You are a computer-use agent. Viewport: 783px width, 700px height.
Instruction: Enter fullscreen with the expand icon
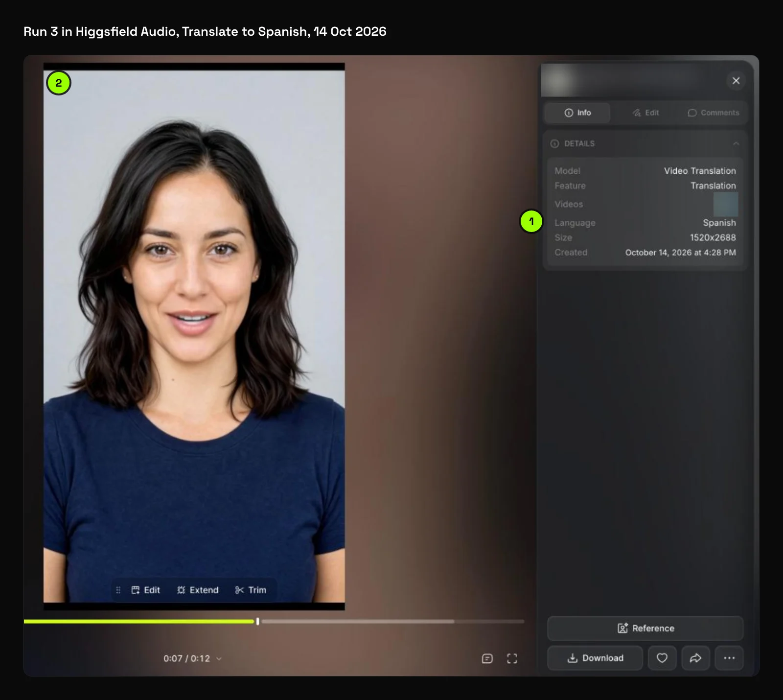512,658
